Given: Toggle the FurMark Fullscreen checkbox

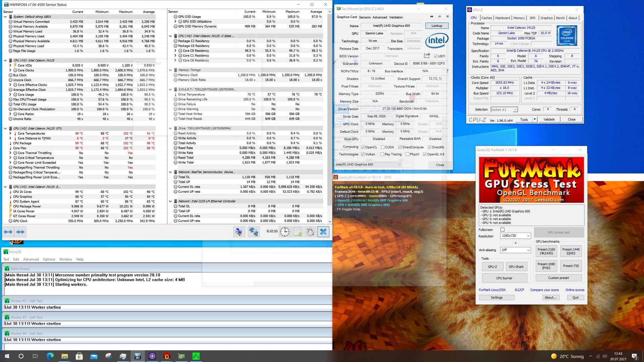Looking at the screenshot, I should coord(502,230).
